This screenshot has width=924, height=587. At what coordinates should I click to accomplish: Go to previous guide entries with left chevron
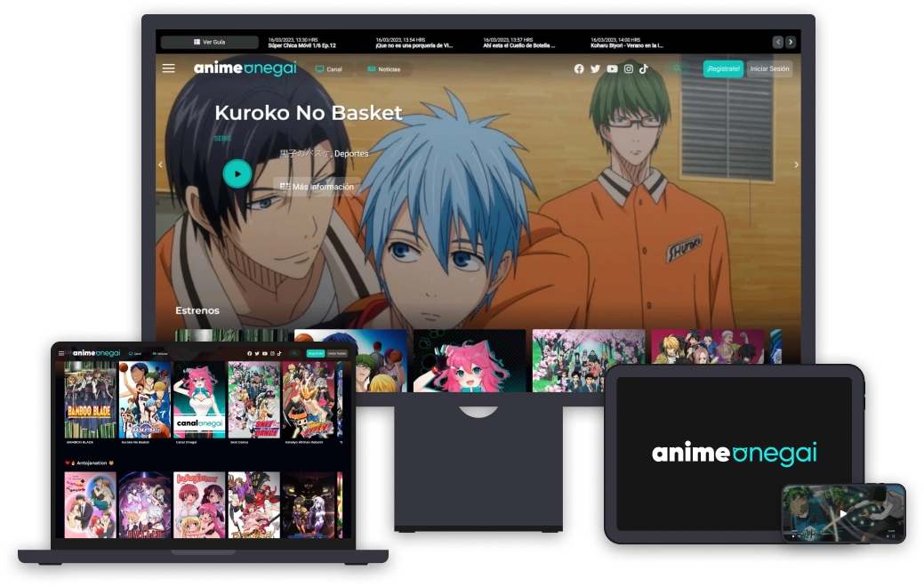(778, 42)
